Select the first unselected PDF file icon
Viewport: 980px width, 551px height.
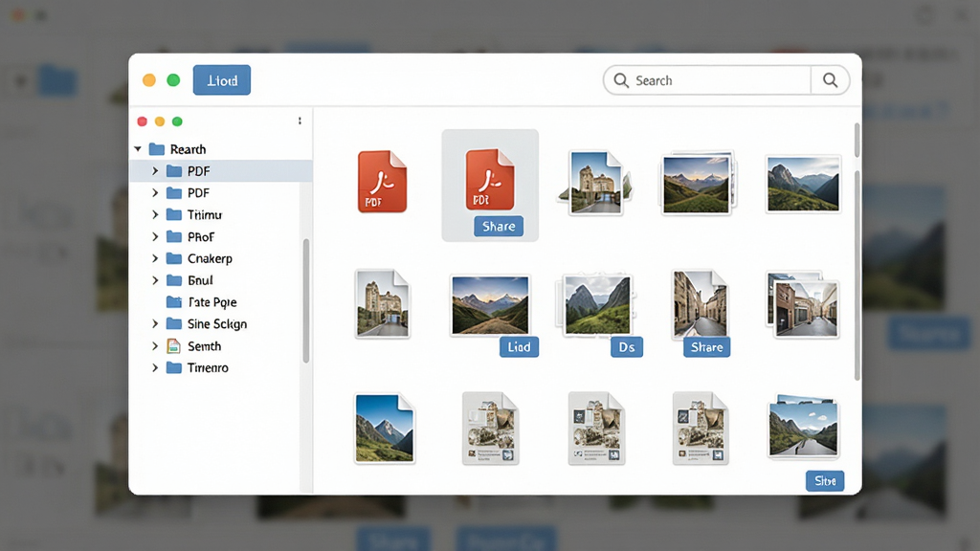tap(382, 182)
